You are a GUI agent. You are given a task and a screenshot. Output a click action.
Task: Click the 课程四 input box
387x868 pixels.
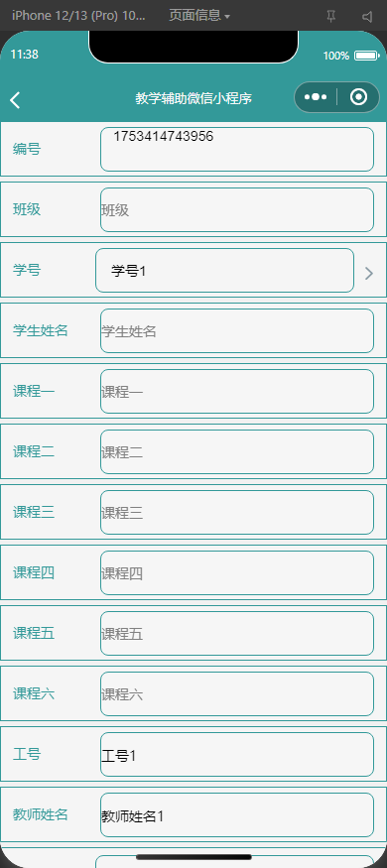coord(237,573)
